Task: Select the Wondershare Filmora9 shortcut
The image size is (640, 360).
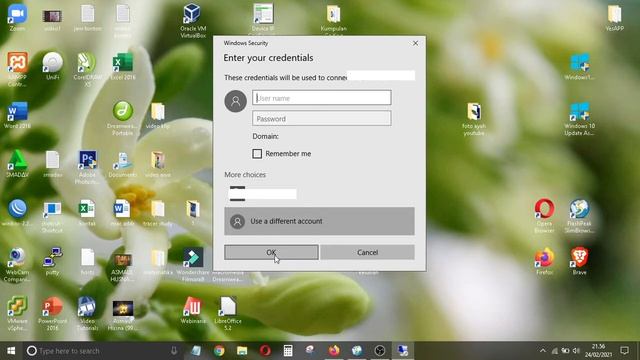Action: point(193,265)
